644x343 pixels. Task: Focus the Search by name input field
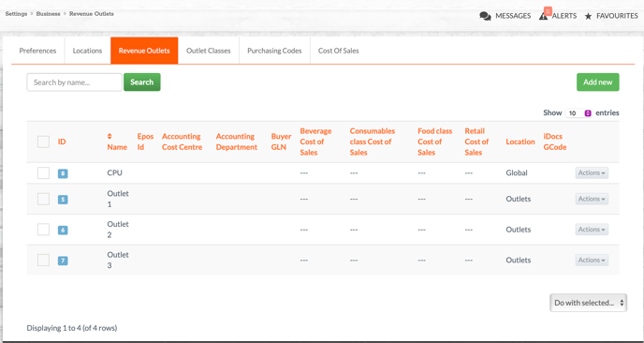(x=74, y=82)
